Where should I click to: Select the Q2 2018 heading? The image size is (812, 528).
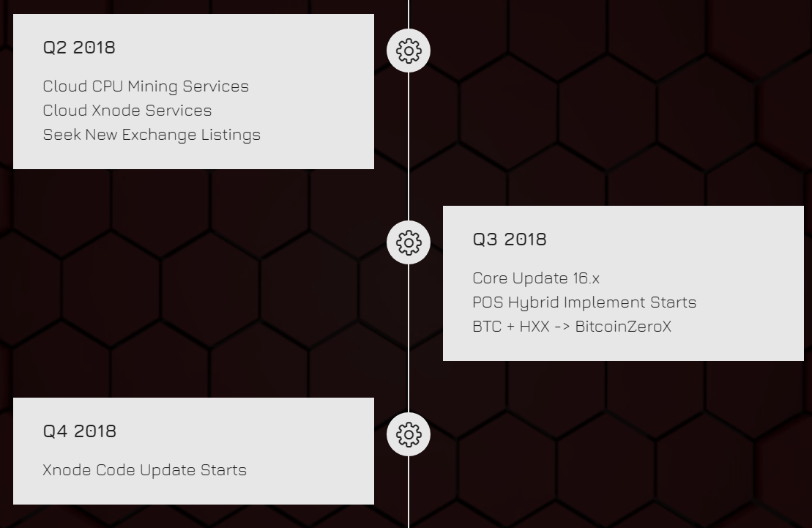click(79, 48)
